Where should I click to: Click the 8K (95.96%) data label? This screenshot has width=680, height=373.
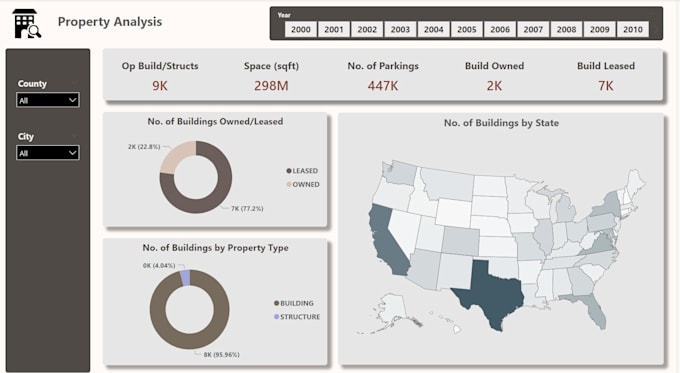222,355
